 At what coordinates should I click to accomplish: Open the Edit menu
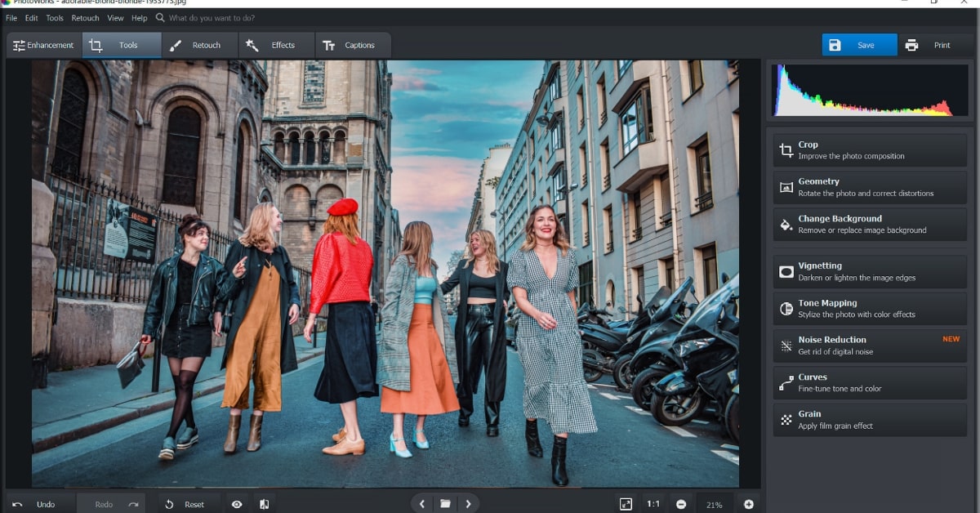point(31,18)
